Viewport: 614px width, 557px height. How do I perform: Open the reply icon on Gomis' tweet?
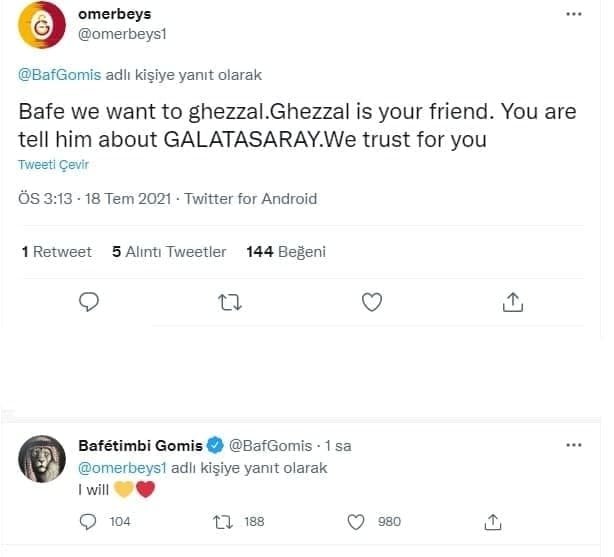click(88, 521)
